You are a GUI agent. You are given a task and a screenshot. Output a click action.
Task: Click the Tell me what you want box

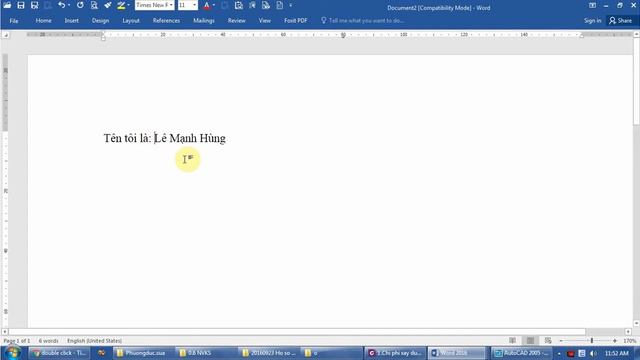point(362,20)
